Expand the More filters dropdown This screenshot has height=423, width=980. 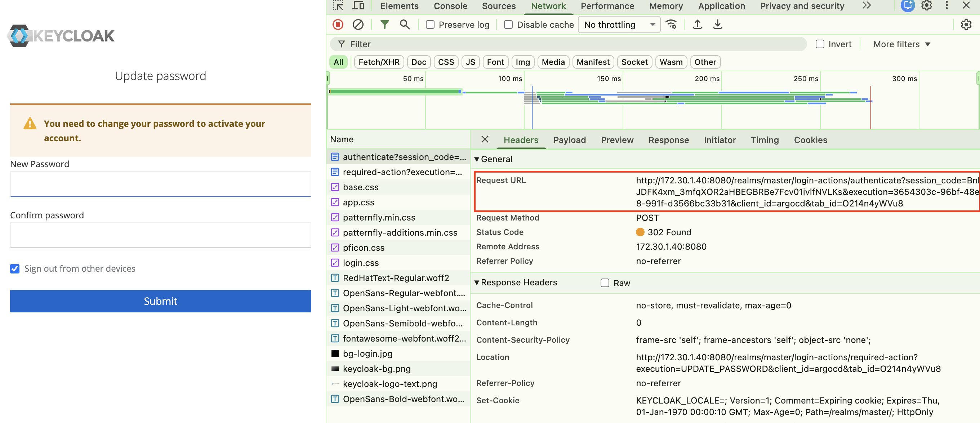point(901,45)
